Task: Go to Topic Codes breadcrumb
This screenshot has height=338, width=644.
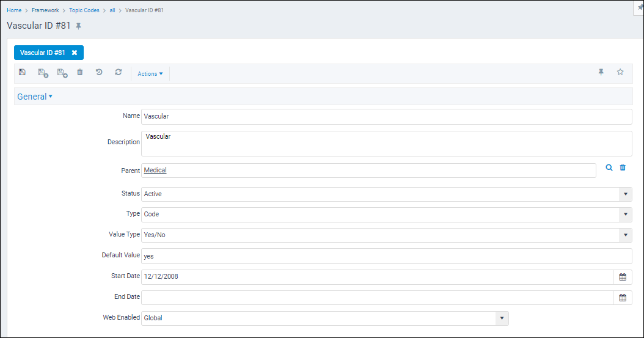Action: [x=84, y=10]
